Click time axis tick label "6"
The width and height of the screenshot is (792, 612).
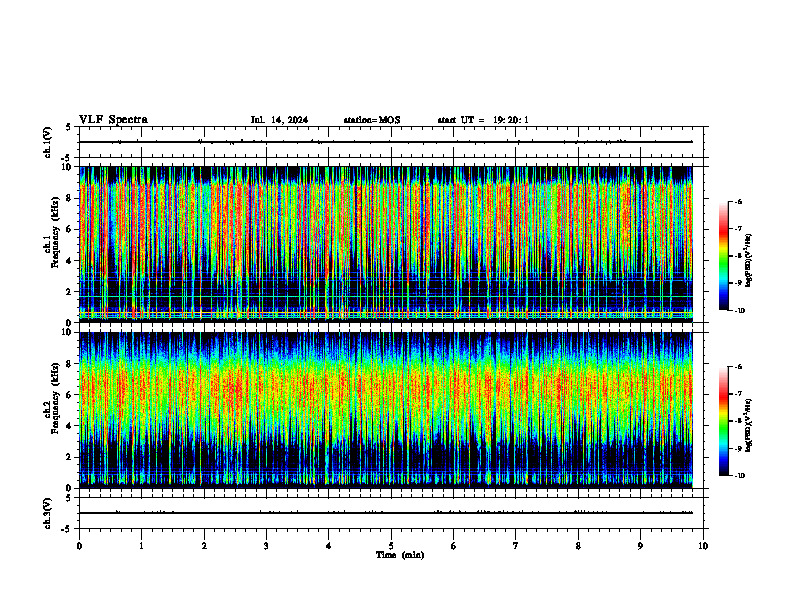pyautogui.click(x=454, y=546)
